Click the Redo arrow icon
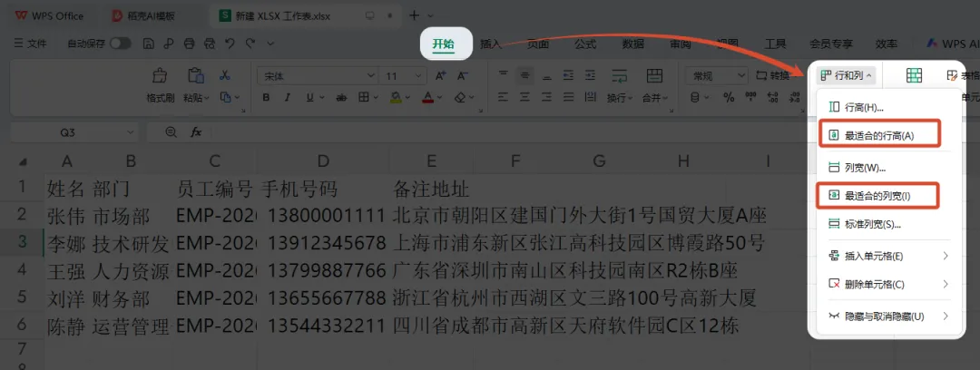The image size is (980, 370). (x=250, y=44)
